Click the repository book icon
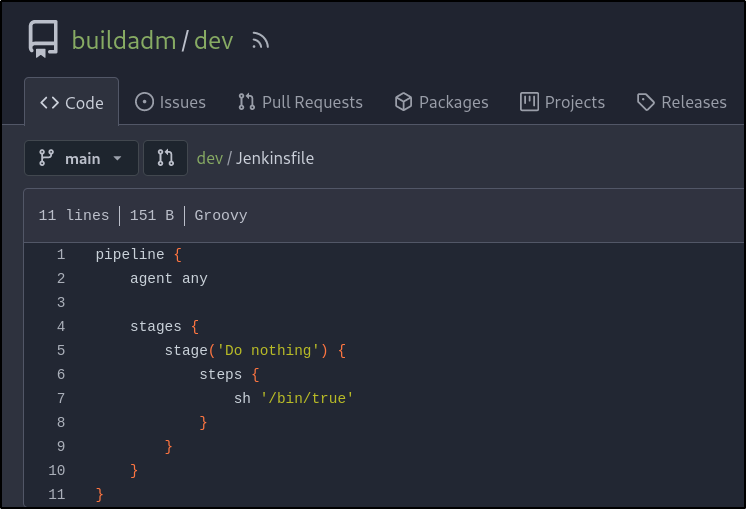This screenshot has width=746, height=509. (x=43, y=40)
